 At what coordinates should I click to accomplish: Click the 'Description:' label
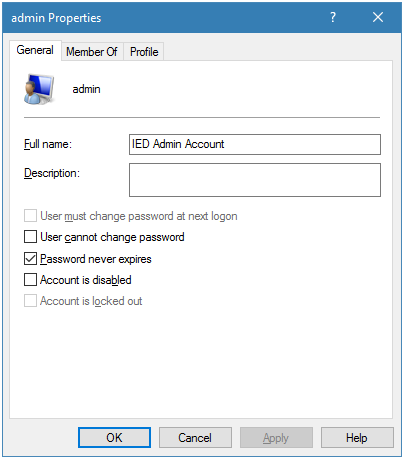point(52,173)
